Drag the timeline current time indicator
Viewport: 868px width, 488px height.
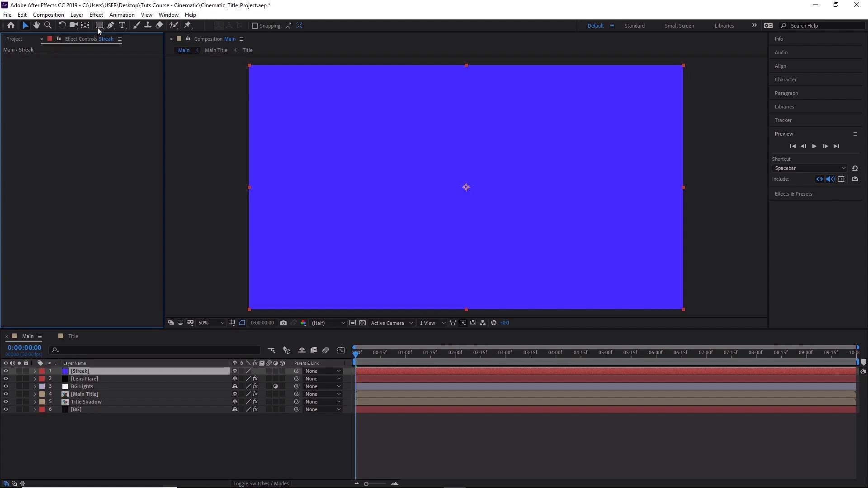355,352
